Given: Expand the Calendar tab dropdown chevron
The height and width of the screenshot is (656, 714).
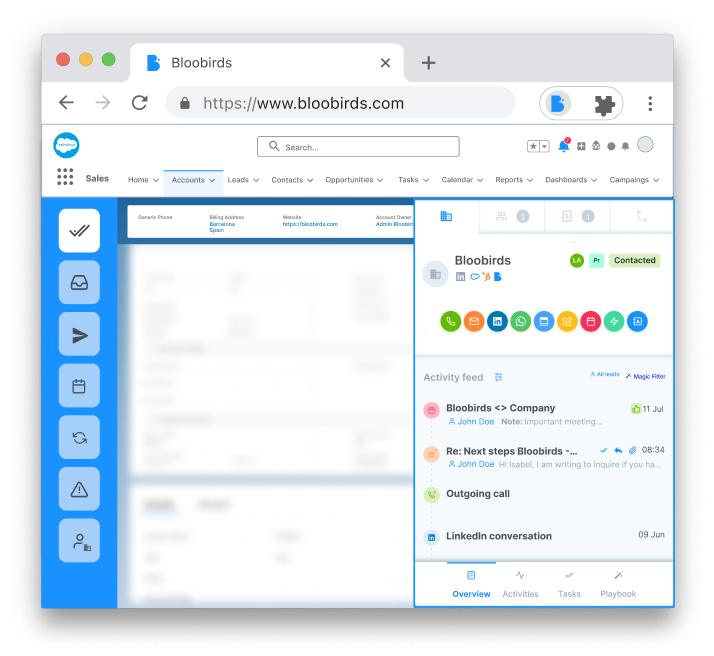Looking at the screenshot, I should pyautogui.click(x=480, y=180).
